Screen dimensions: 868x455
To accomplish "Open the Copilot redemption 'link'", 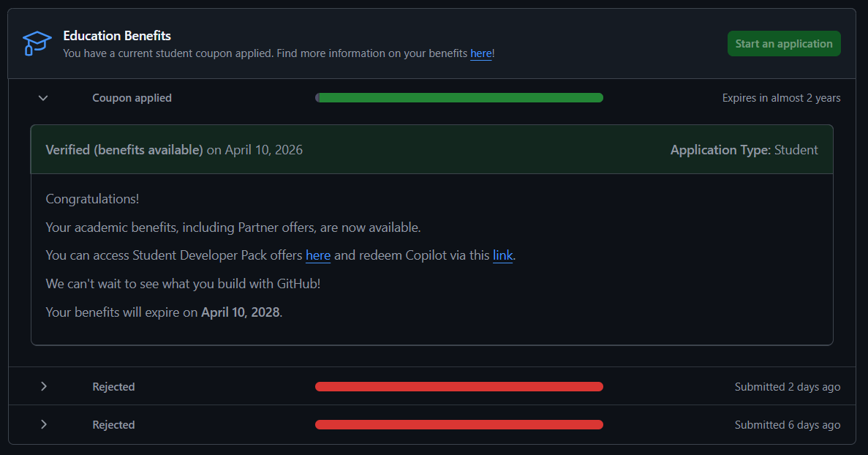I will pyautogui.click(x=503, y=255).
